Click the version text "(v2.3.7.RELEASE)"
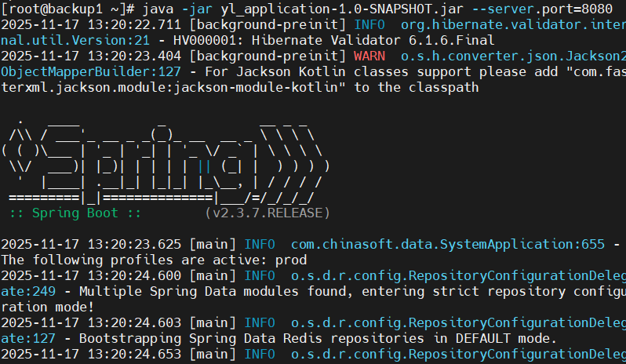Image resolution: width=626 pixels, height=364 pixels. coord(268,213)
